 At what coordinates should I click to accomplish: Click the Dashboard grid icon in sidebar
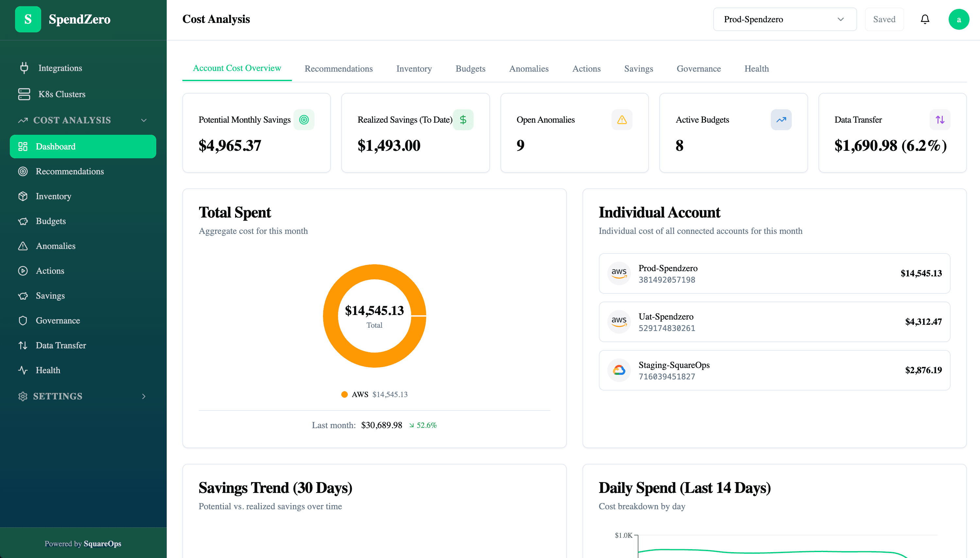(x=23, y=147)
